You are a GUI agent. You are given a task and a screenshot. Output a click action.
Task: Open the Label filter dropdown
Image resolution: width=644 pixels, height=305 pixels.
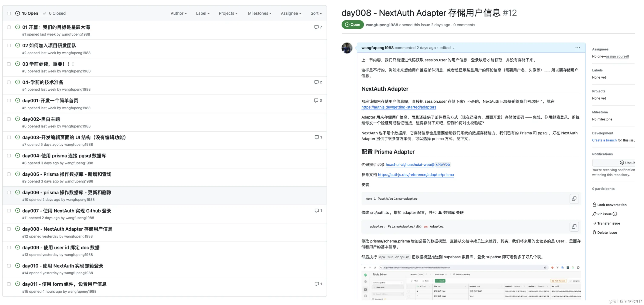coord(203,13)
